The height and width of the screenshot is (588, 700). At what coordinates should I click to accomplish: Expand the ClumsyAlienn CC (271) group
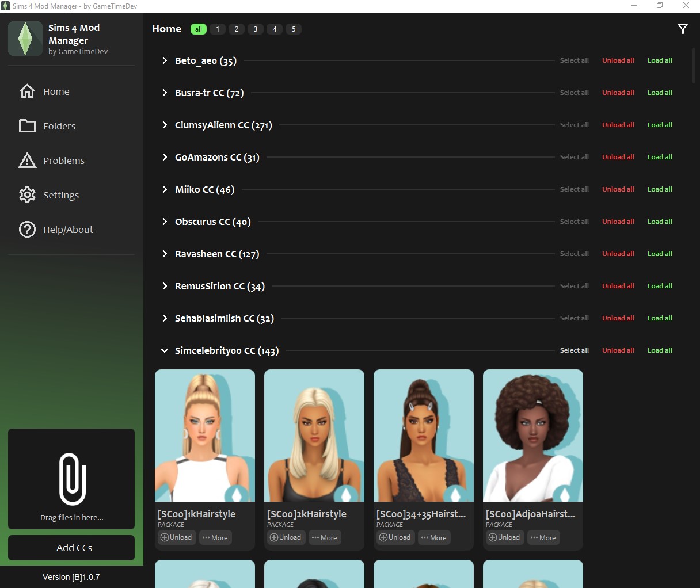pos(165,125)
